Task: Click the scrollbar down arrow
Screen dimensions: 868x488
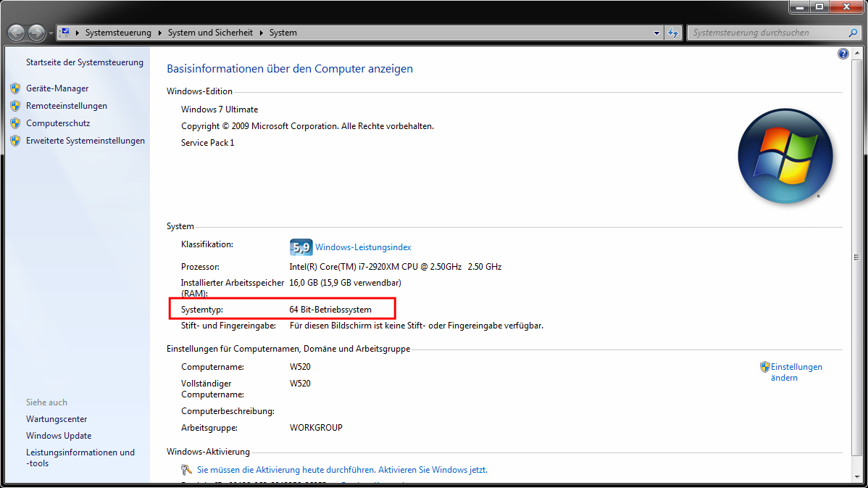Action: 857,476
